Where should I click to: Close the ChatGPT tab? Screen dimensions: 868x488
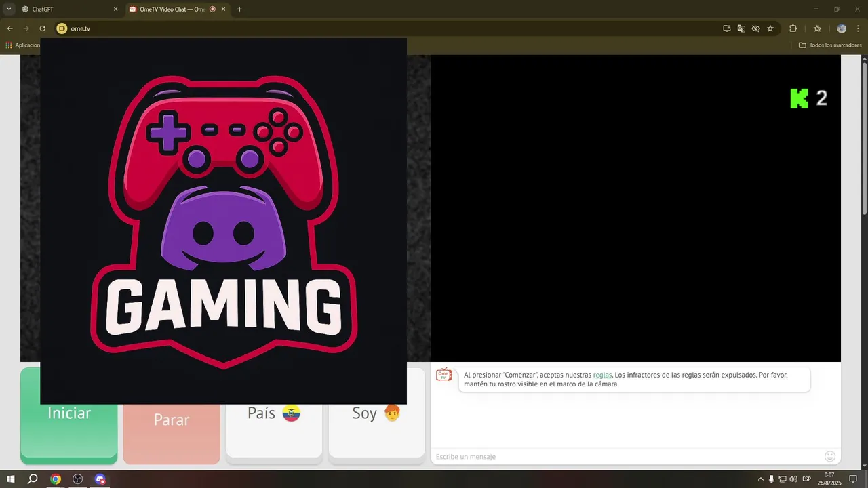point(115,9)
